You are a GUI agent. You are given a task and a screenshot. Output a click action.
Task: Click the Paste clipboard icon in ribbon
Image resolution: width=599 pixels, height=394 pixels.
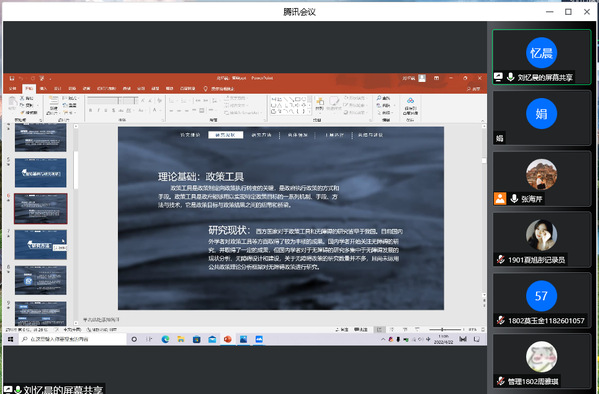pyautogui.click(x=13, y=103)
